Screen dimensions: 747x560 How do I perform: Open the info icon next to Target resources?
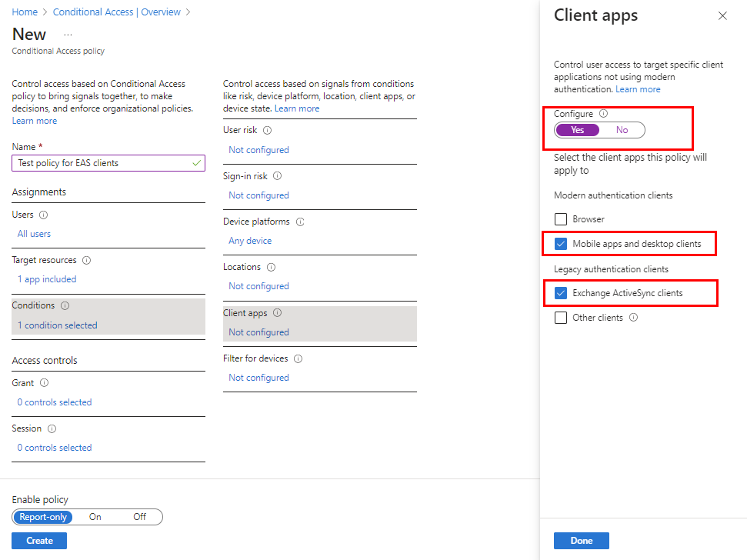click(86, 260)
